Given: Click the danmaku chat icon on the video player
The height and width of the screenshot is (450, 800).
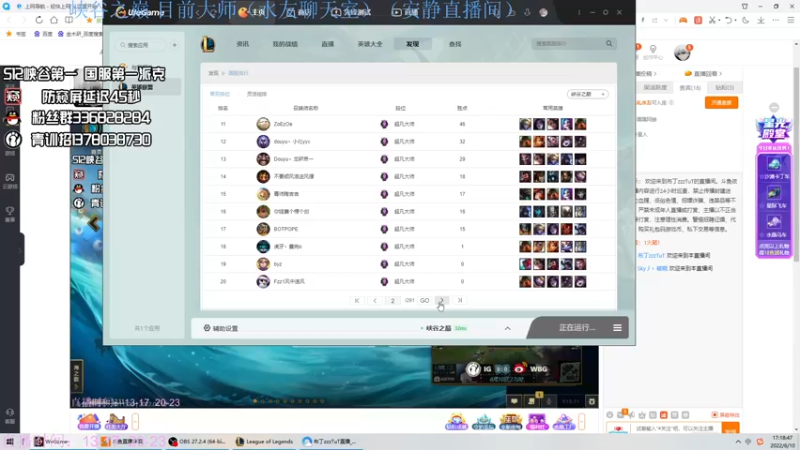Looking at the screenshot, I should point(514,402).
